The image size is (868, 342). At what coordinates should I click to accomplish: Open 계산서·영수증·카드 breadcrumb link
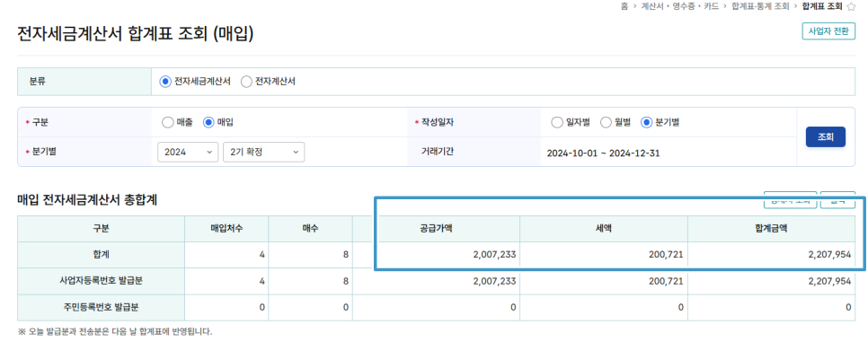[680, 6]
